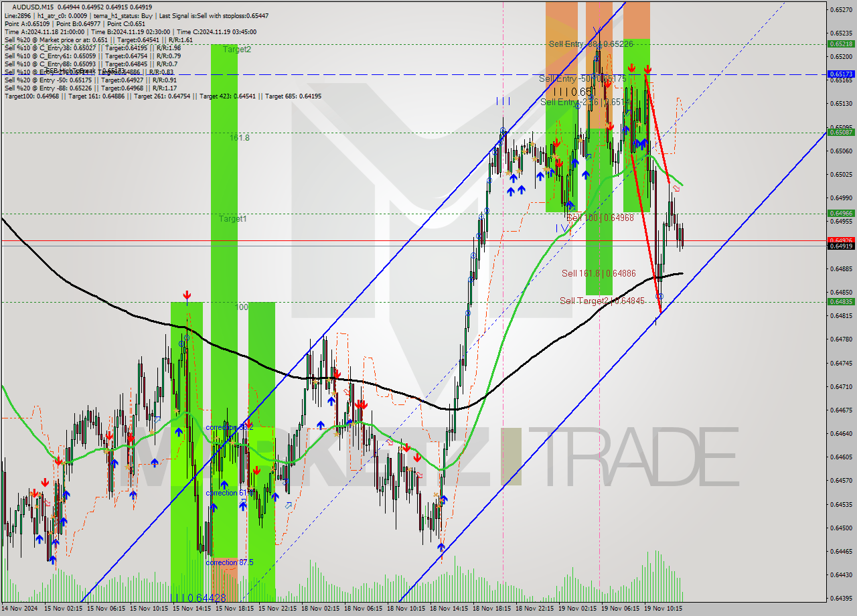Select the Sell %20 Market price line
Image resolution: width=857 pixels, height=616 pixels.
[x=98, y=40]
